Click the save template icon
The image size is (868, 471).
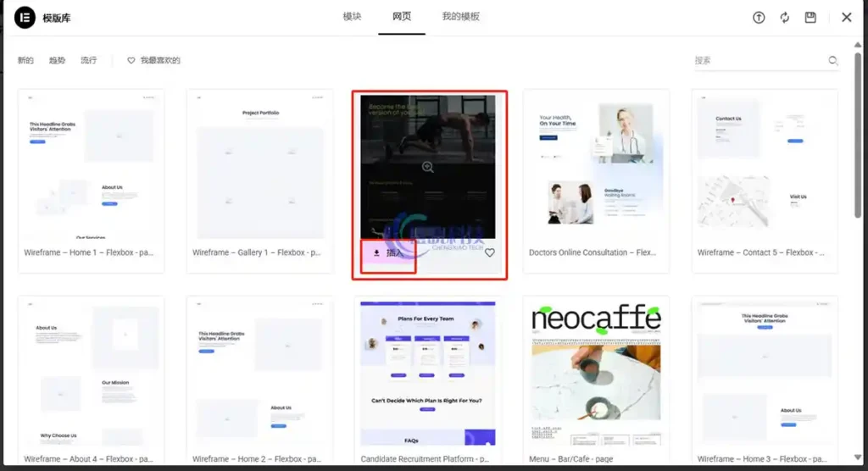(x=810, y=18)
